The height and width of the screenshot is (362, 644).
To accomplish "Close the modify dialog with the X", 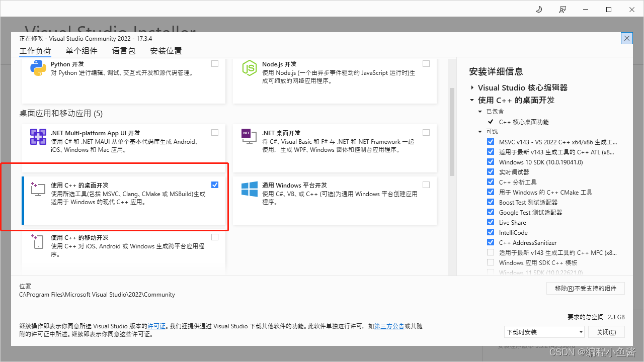I will coord(627,38).
